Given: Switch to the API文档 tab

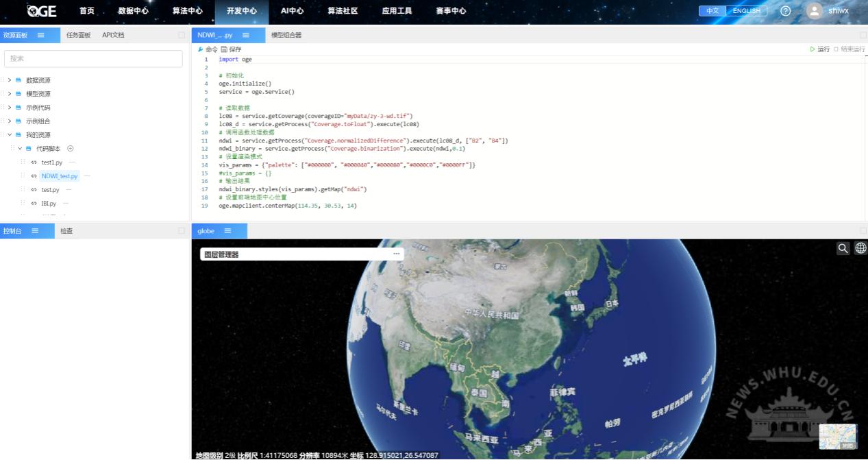Looking at the screenshot, I should coord(113,35).
